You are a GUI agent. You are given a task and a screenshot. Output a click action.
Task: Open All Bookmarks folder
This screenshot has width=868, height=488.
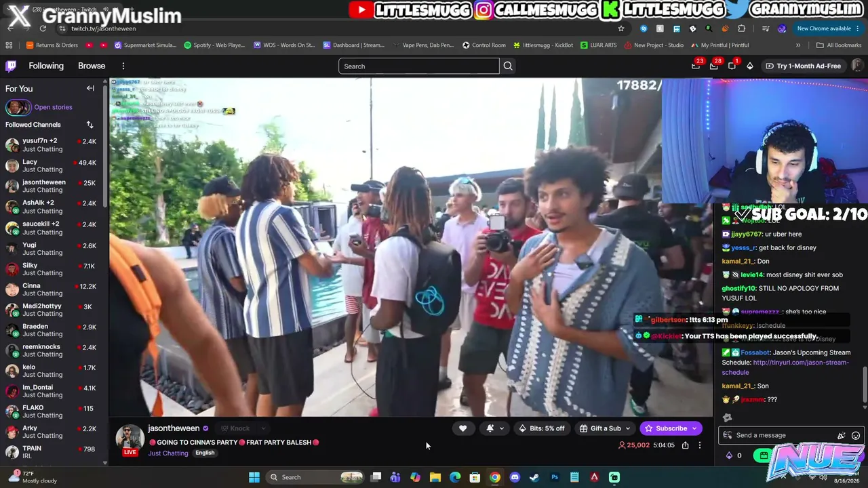pos(839,45)
